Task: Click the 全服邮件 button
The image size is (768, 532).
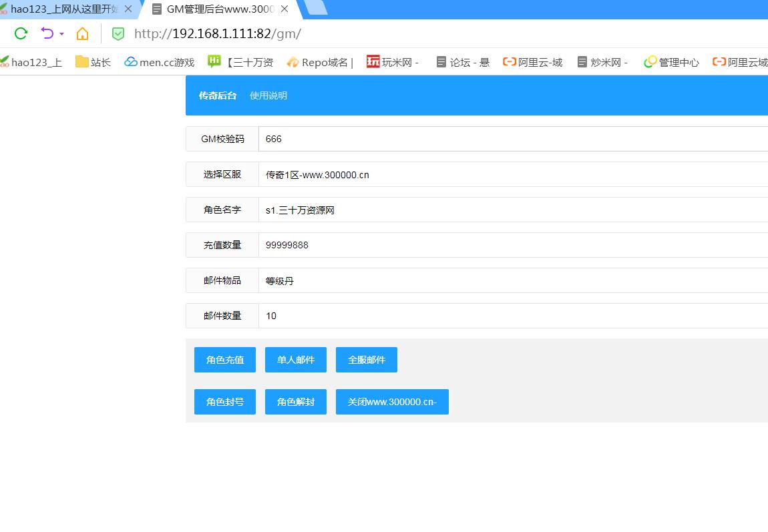Action: coord(367,360)
